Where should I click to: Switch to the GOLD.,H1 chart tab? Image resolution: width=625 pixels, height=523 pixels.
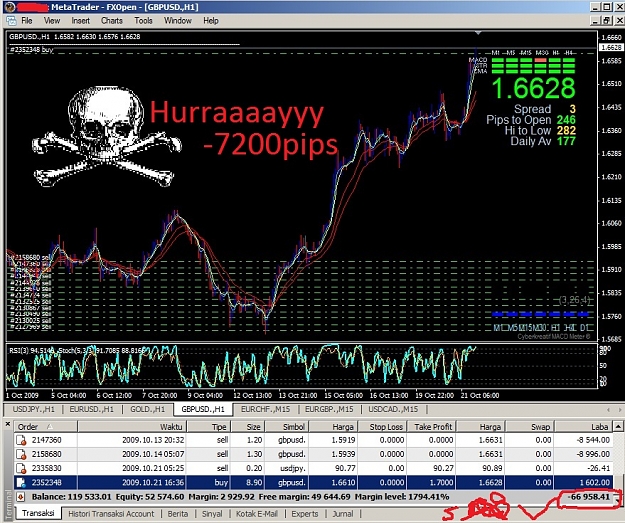pyautogui.click(x=147, y=409)
